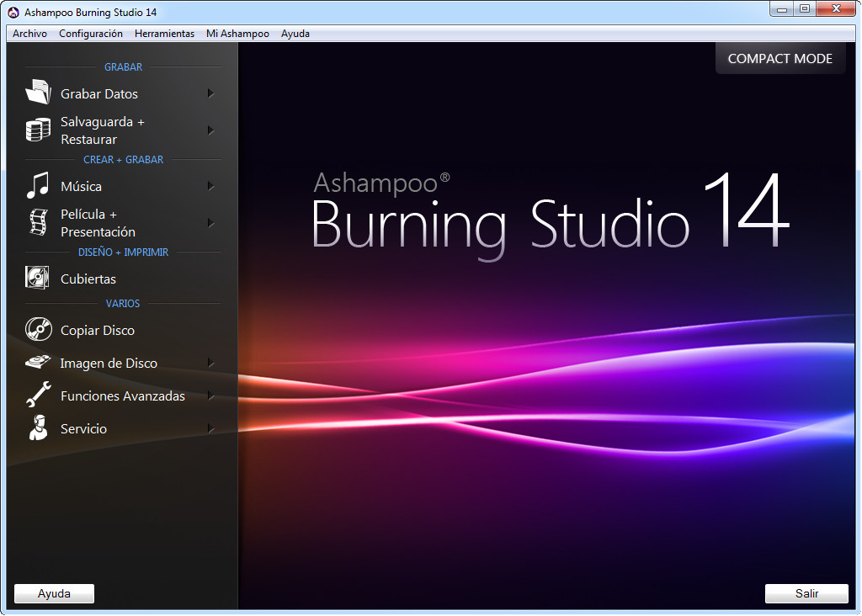
Task: Expand the Grabar Datos submenu arrow
Action: (x=210, y=93)
